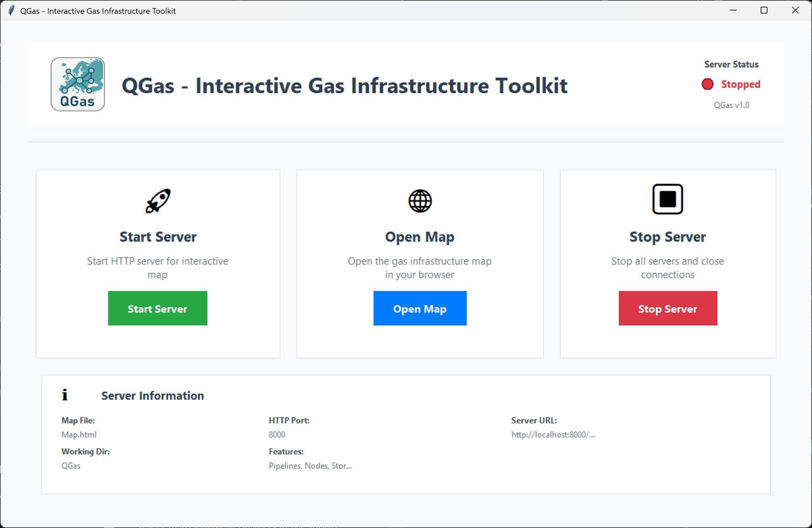Click the feather app icon in title bar

(x=11, y=10)
